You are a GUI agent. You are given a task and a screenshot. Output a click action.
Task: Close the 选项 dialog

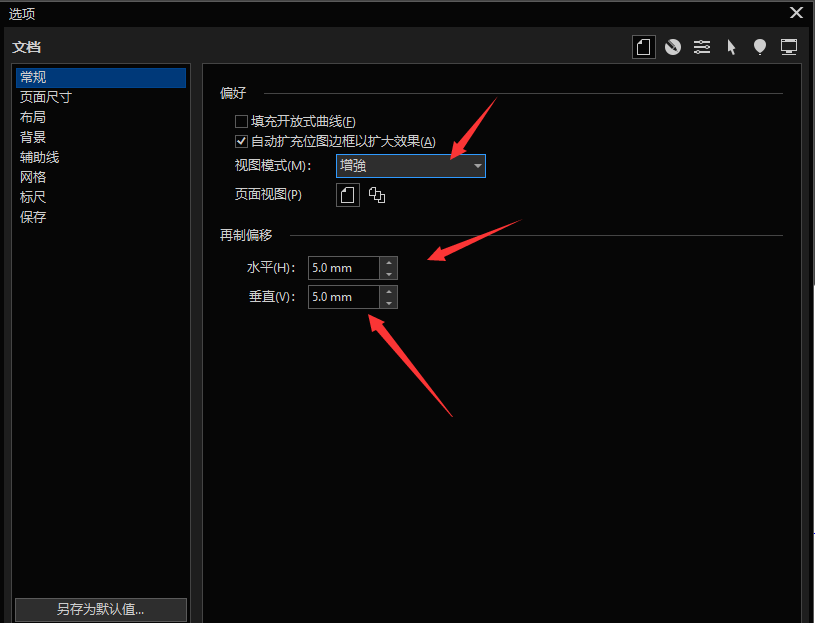tap(796, 13)
